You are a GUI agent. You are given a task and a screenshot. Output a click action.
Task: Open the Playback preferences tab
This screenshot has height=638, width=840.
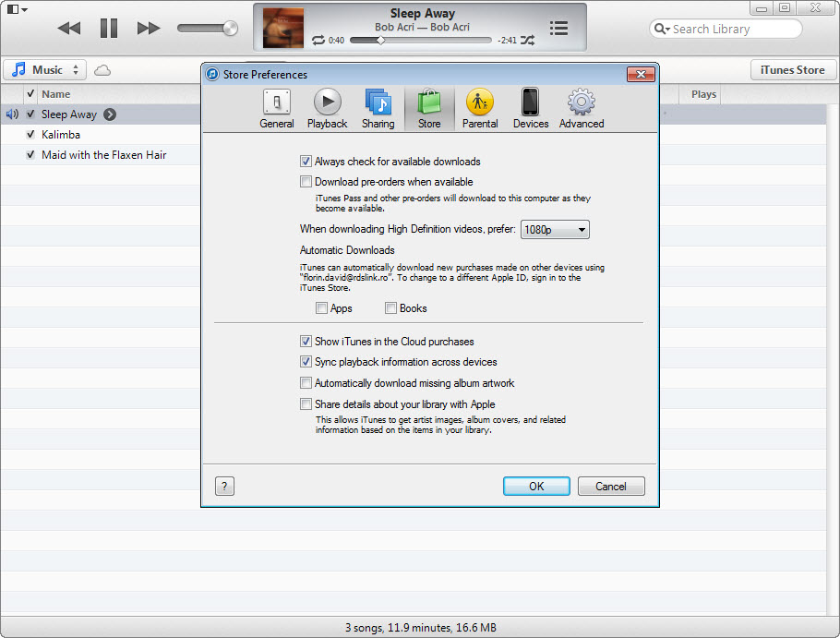click(327, 109)
